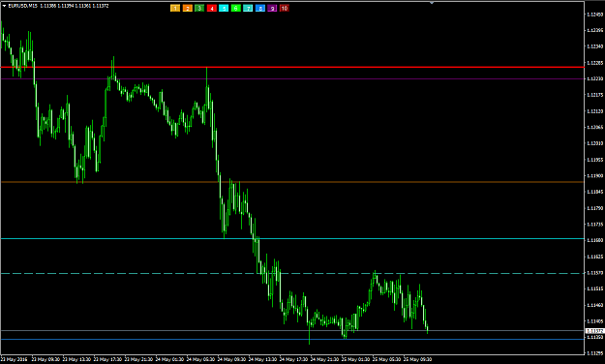Image resolution: width=605 pixels, height=364 pixels.
Task: Select the thick red horizontal line
Action: (x=292, y=67)
